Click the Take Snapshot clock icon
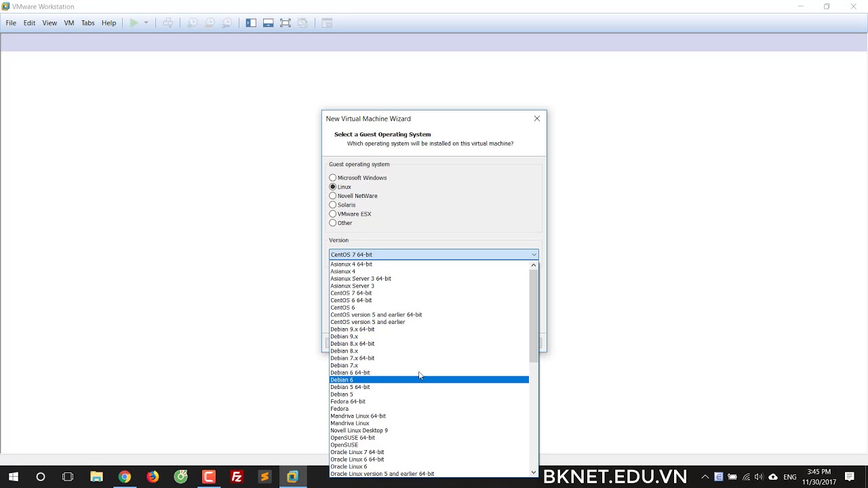Image resolution: width=868 pixels, height=488 pixels. (193, 23)
